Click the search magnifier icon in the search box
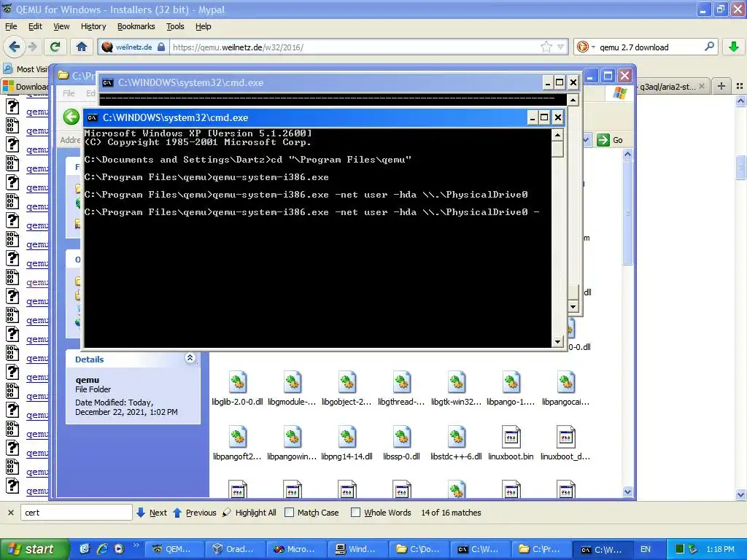The image size is (747, 560). click(709, 47)
